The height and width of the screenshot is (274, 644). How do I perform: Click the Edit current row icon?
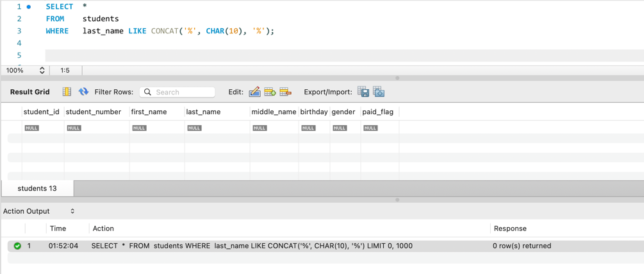[254, 92]
